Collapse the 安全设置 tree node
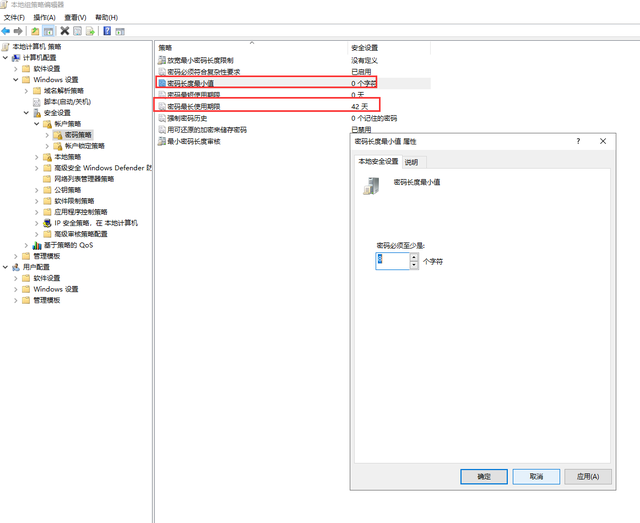 (27, 113)
